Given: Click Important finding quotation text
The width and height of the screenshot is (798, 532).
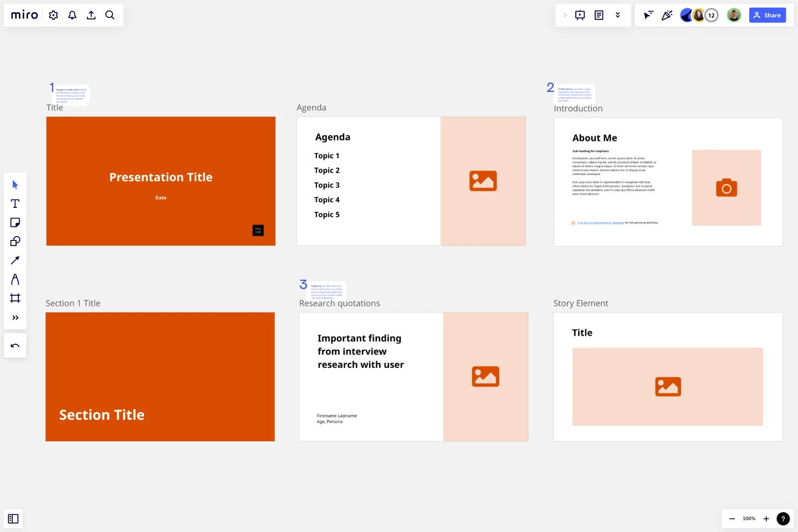Looking at the screenshot, I should [x=361, y=351].
